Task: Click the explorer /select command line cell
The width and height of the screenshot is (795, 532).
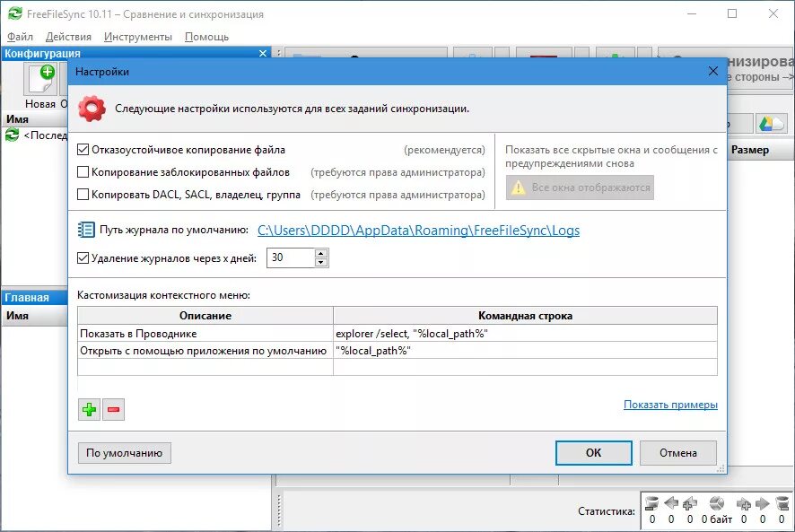Action: click(525, 333)
